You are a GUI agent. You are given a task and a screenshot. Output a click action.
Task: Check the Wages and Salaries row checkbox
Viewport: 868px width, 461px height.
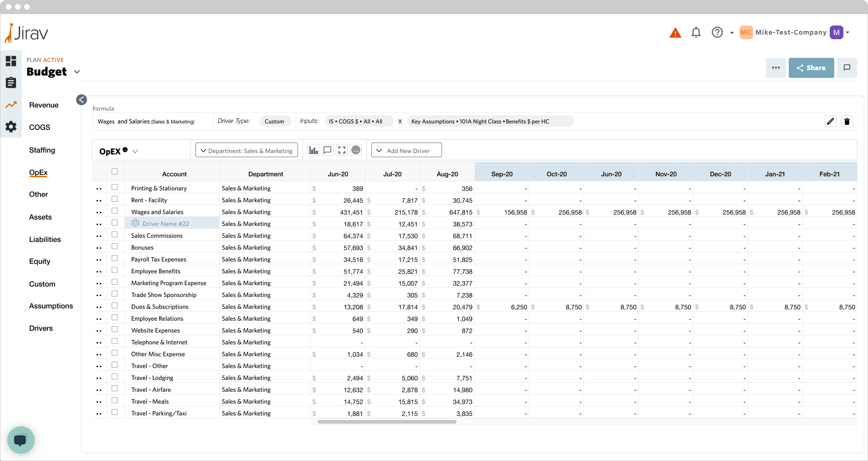[x=115, y=211]
